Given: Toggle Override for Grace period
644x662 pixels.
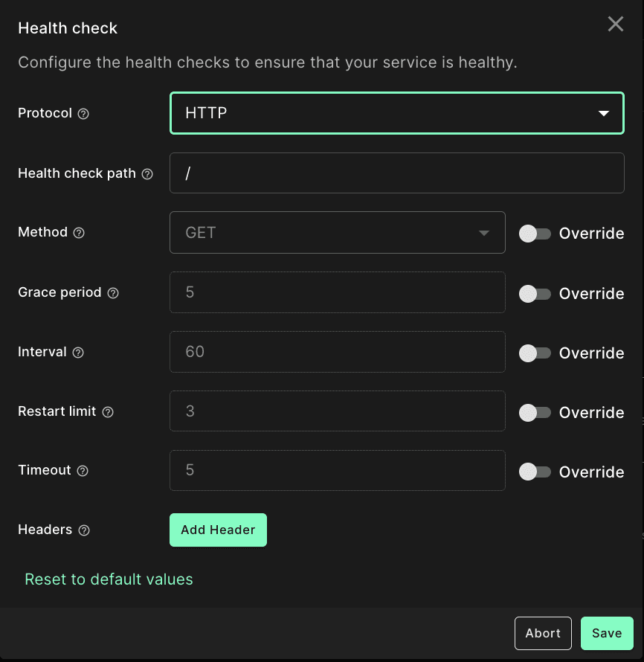Looking at the screenshot, I should (x=535, y=293).
